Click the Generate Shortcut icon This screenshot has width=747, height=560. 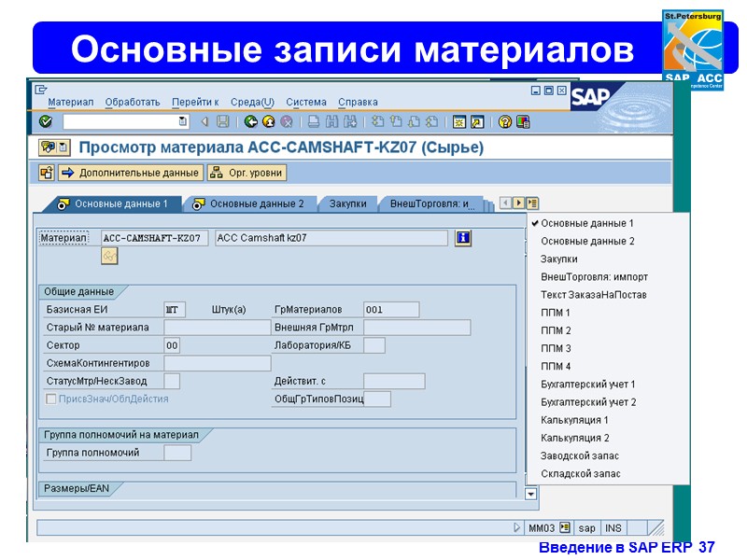click(x=477, y=122)
